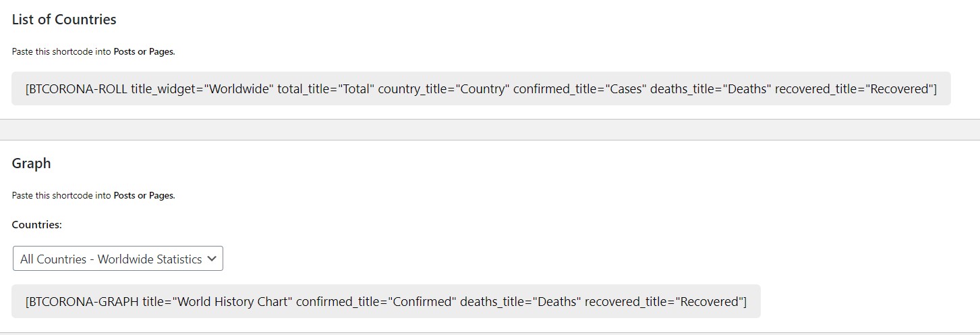
Task: Click confirmed_title="Cases" attribute text
Action: click(x=579, y=88)
